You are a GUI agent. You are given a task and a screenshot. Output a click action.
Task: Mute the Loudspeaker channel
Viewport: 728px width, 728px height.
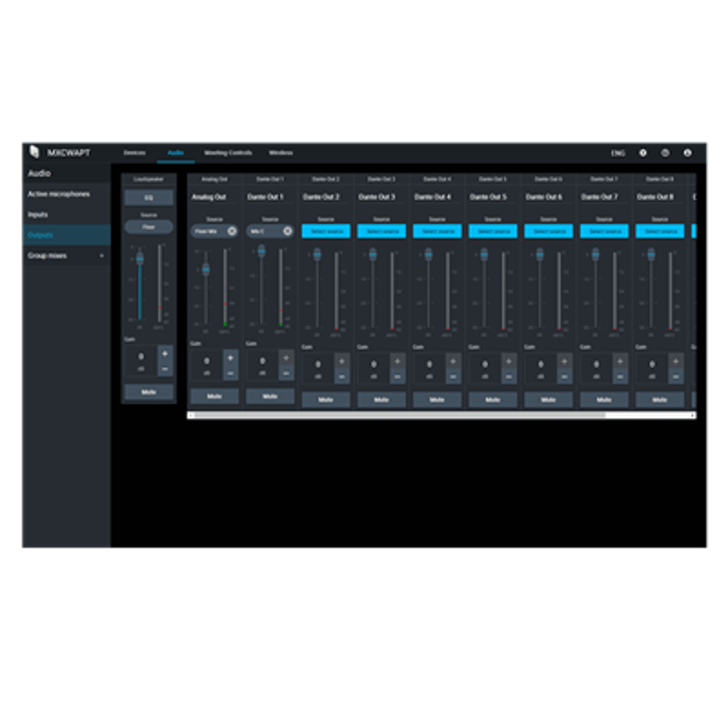[x=149, y=392]
